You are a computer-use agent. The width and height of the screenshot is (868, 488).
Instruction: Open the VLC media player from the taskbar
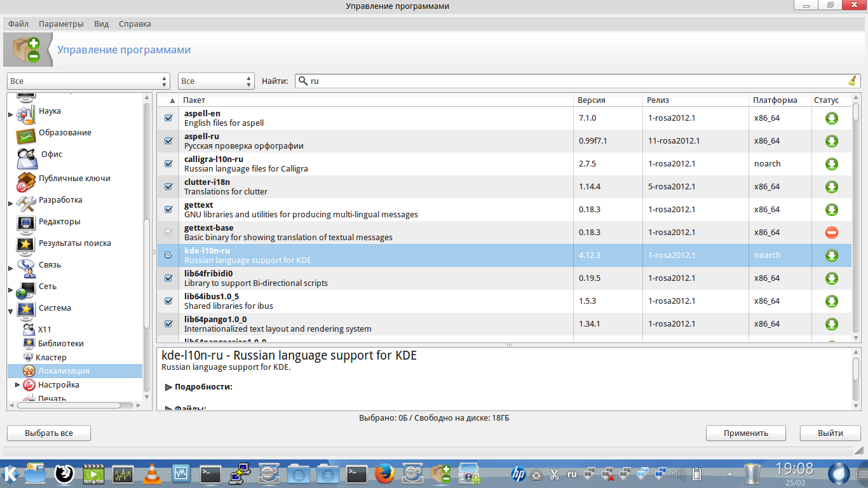coord(152,473)
